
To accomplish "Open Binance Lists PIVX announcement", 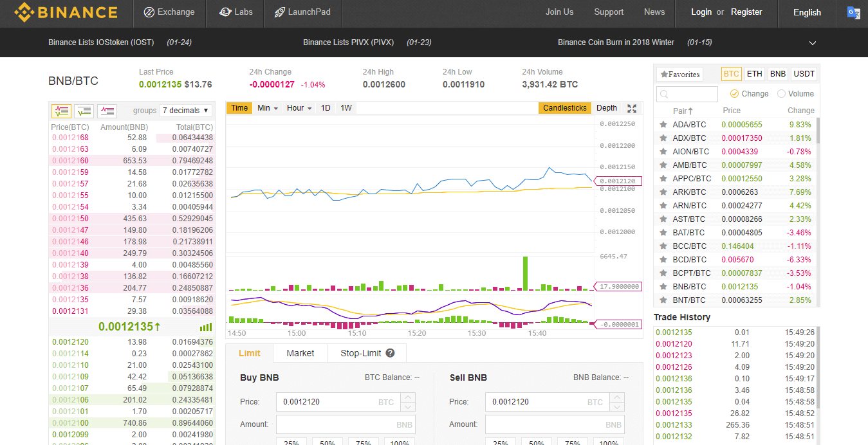I will [x=349, y=42].
